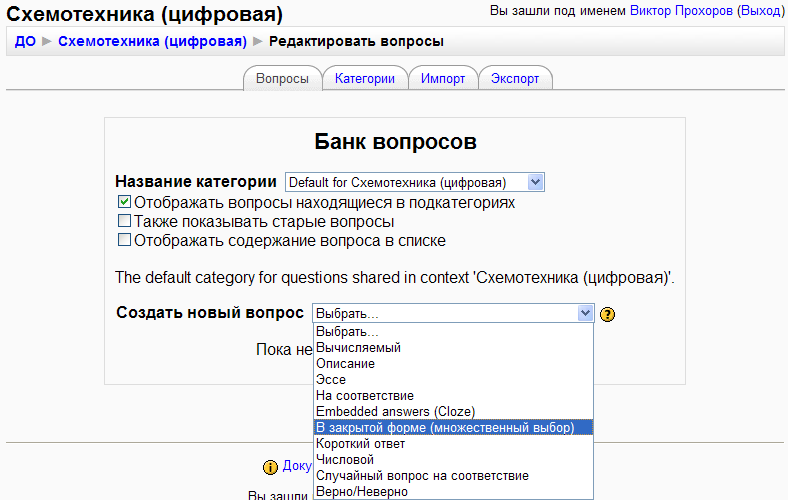Click the 'Выход' logout link
Viewport: 788px width, 500px height.
760,10
